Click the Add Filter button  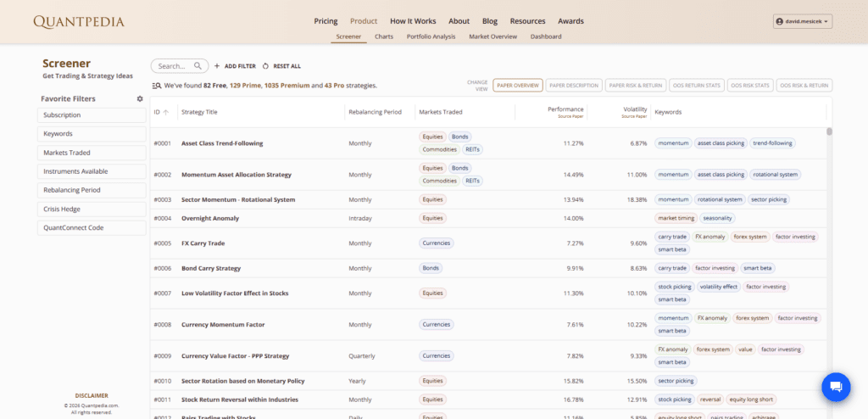click(x=235, y=66)
